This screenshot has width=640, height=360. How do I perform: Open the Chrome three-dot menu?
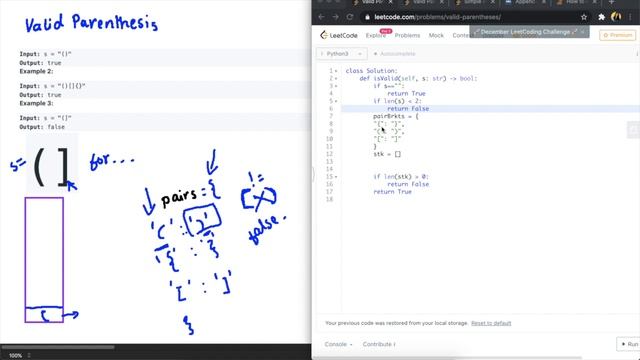631,17
